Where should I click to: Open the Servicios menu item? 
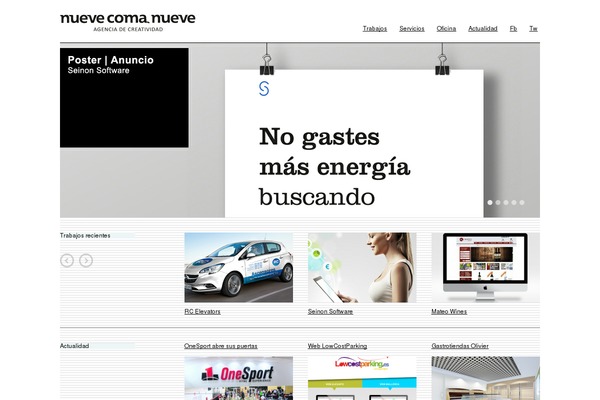pyautogui.click(x=412, y=29)
